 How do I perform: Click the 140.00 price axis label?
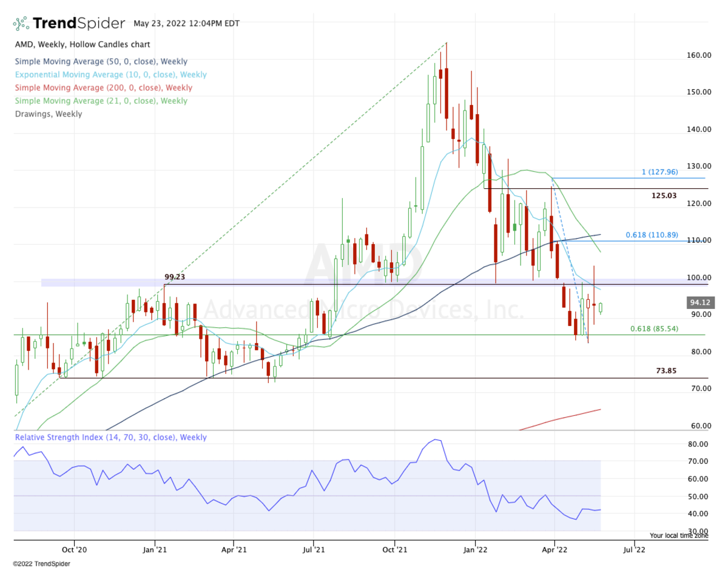tap(699, 129)
